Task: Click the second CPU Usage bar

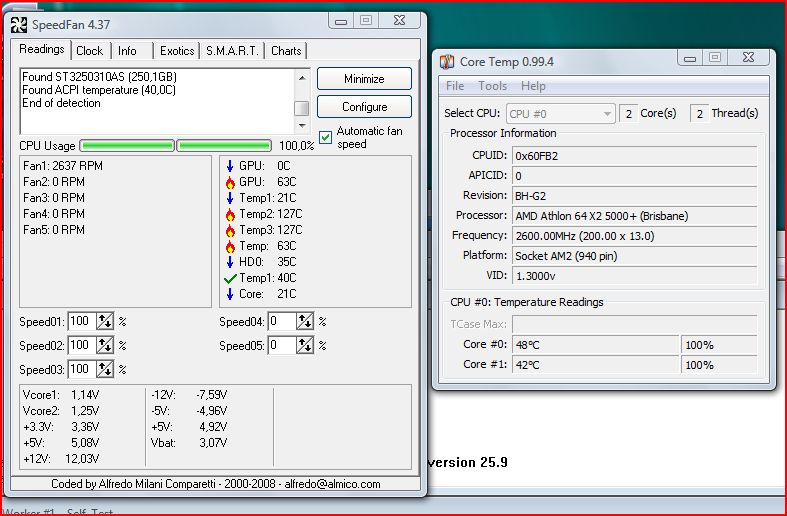Action: [x=224, y=146]
